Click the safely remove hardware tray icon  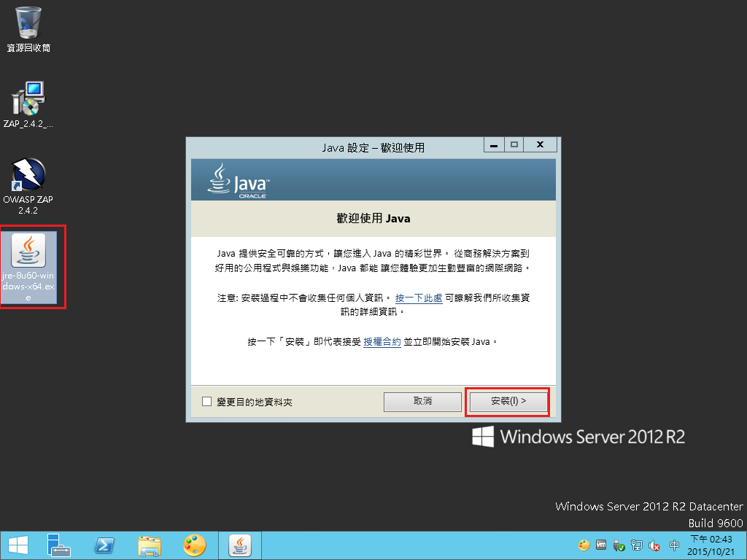click(x=619, y=545)
